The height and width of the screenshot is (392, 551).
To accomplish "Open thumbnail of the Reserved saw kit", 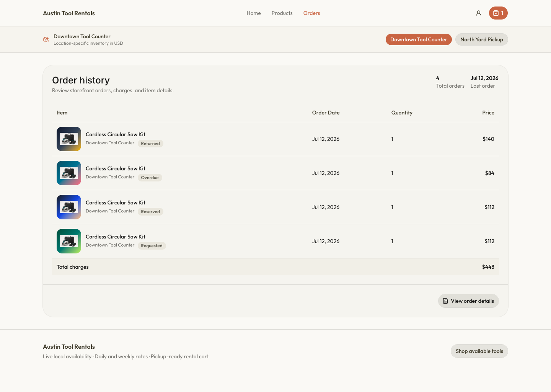I will (x=69, y=207).
